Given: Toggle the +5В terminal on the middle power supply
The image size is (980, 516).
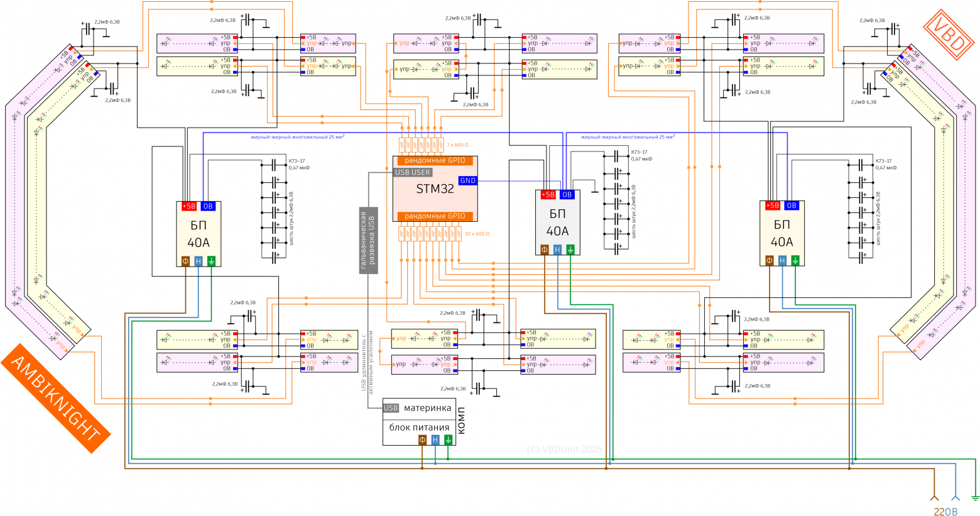Looking at the screenshot, I should coord(548,194).
